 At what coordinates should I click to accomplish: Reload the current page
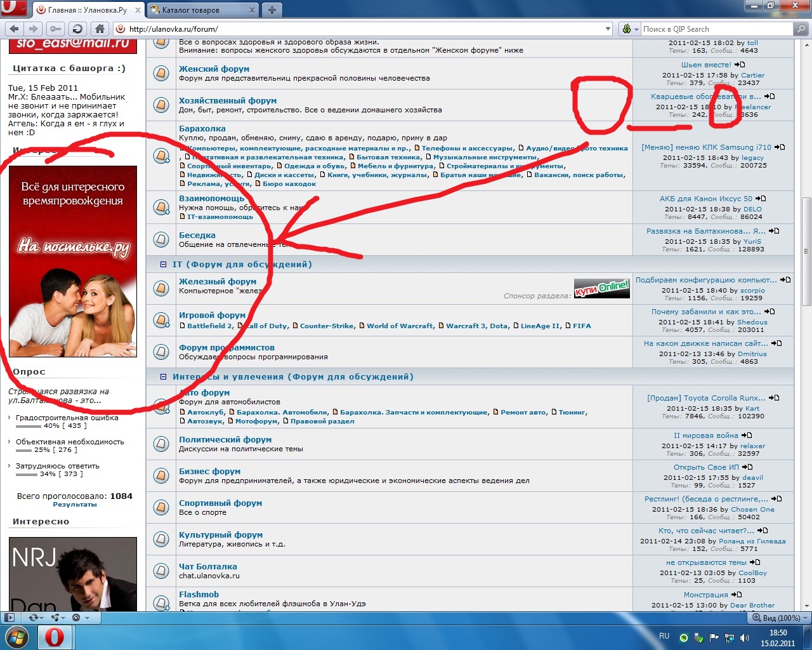point(77,29)
